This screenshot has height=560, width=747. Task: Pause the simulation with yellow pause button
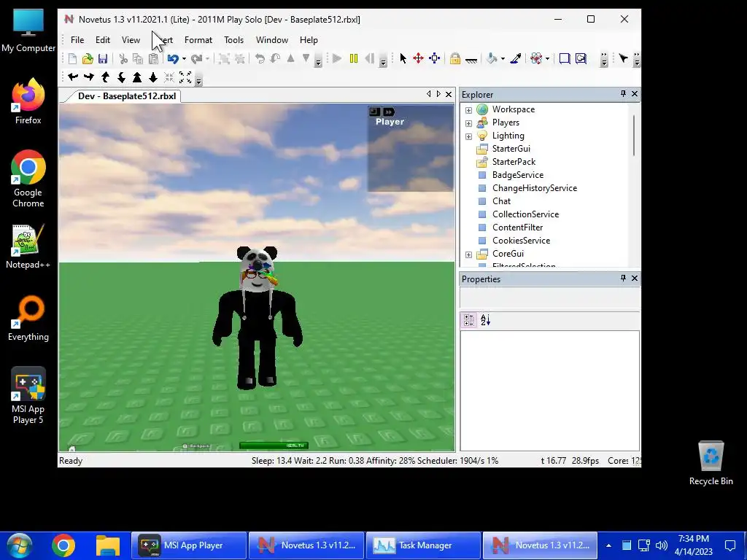pyautogui.click(x=354, y=58)
